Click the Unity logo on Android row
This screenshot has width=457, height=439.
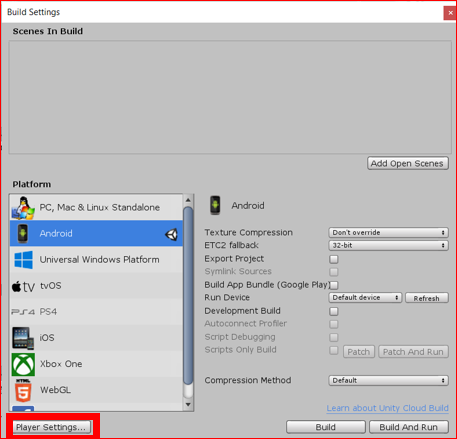coord(171,234)
